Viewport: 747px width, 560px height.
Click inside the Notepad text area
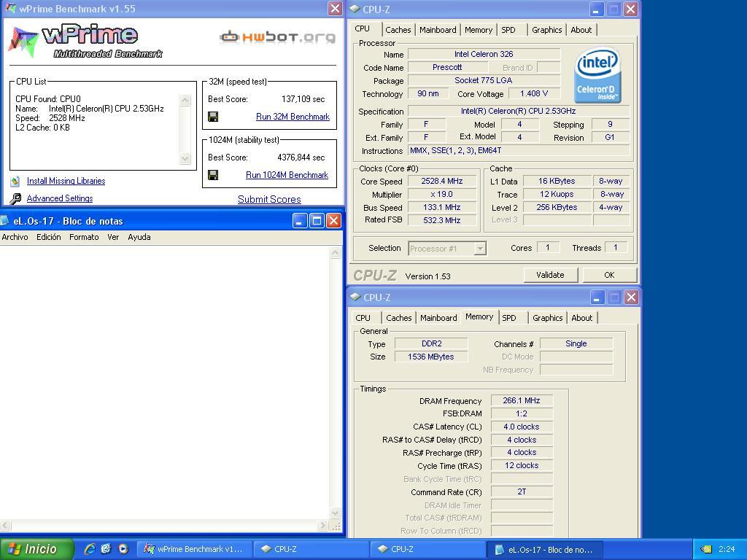[164, 381]
